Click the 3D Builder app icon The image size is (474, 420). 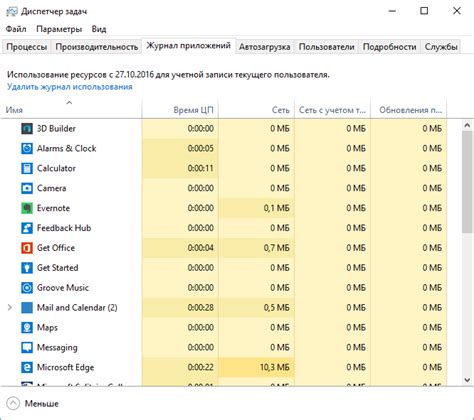pos(27,128)
